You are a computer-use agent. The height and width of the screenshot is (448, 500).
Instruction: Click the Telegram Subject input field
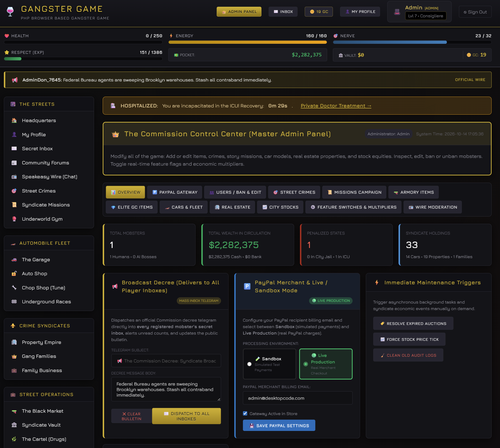pyautogui.click(x=166, y=361)
